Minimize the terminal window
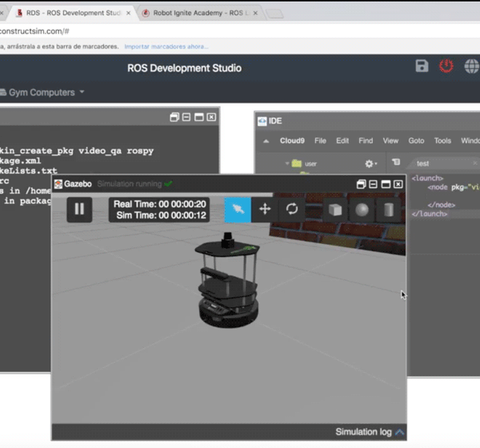The image size is (480, 448). (186, 118)
